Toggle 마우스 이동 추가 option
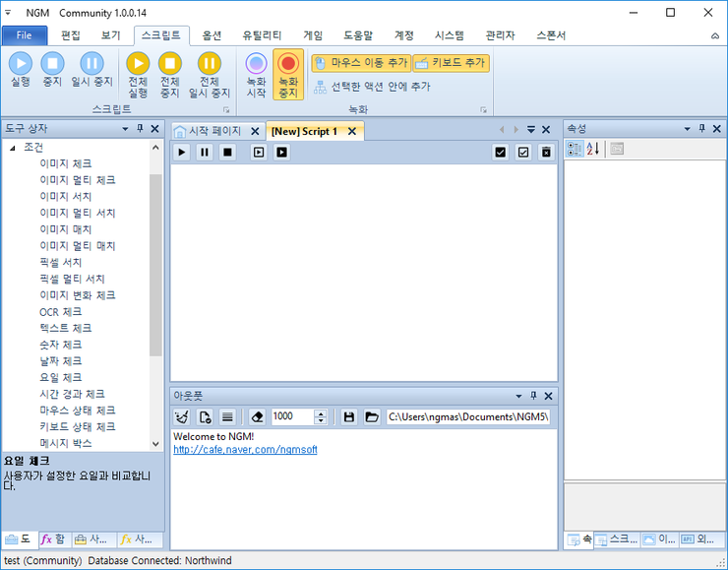This screenshot has width=728, height=570. pos(361,63)
